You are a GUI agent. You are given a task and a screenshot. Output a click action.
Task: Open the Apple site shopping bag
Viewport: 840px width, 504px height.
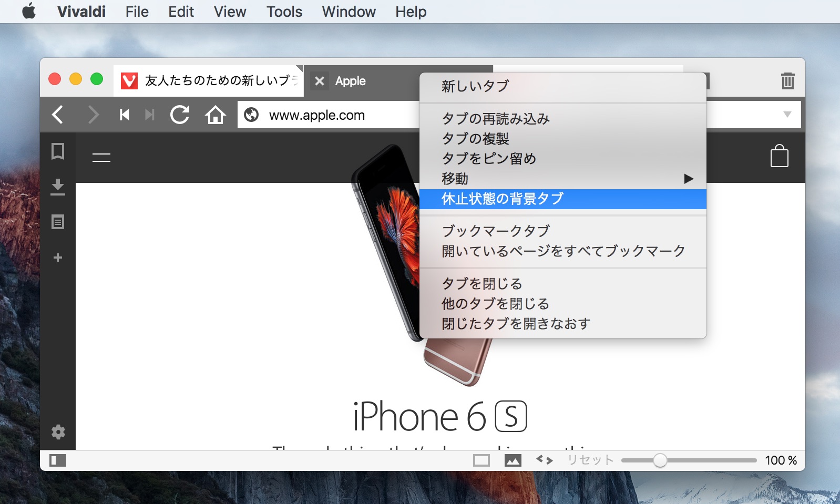[780, 156]
